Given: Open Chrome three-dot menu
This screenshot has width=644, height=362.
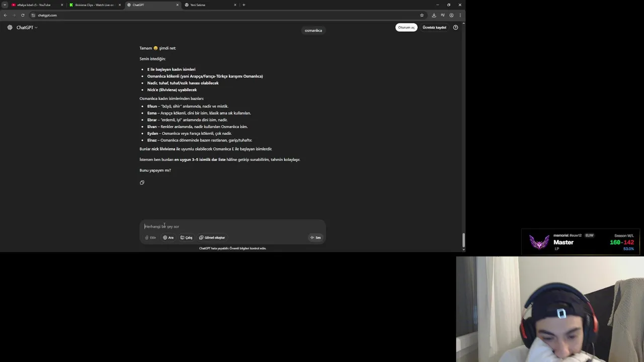Looking at the screenshot, I should click(460, 15).
